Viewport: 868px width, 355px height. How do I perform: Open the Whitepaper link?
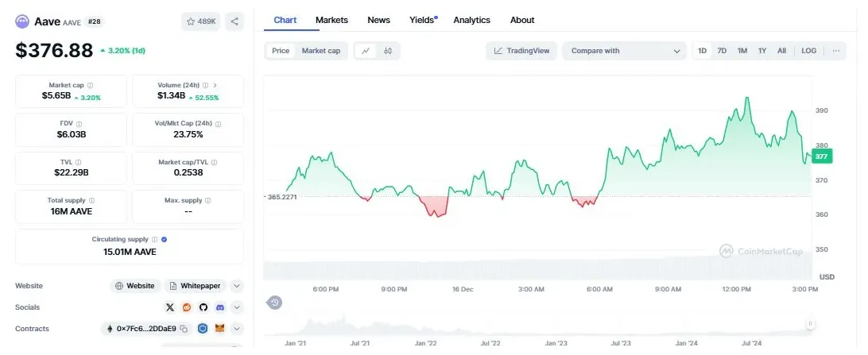click(196, 287)
